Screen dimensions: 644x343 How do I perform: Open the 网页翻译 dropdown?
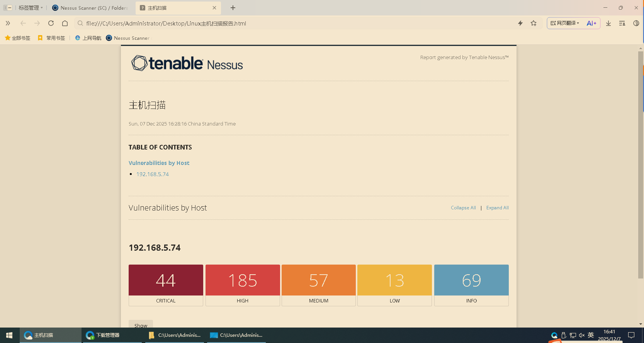click(x=565, y=23)
